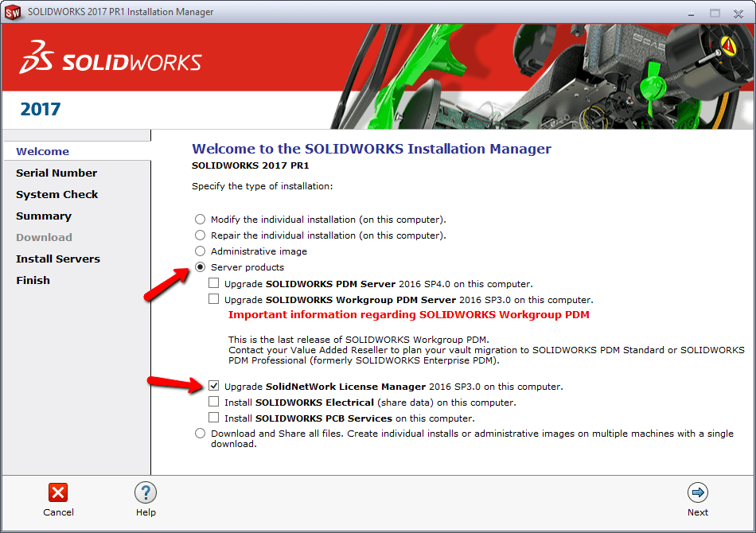This screenshot has height=533, width=756.
Task: Click the Next arrow icon
Action: tap(698, 493)
